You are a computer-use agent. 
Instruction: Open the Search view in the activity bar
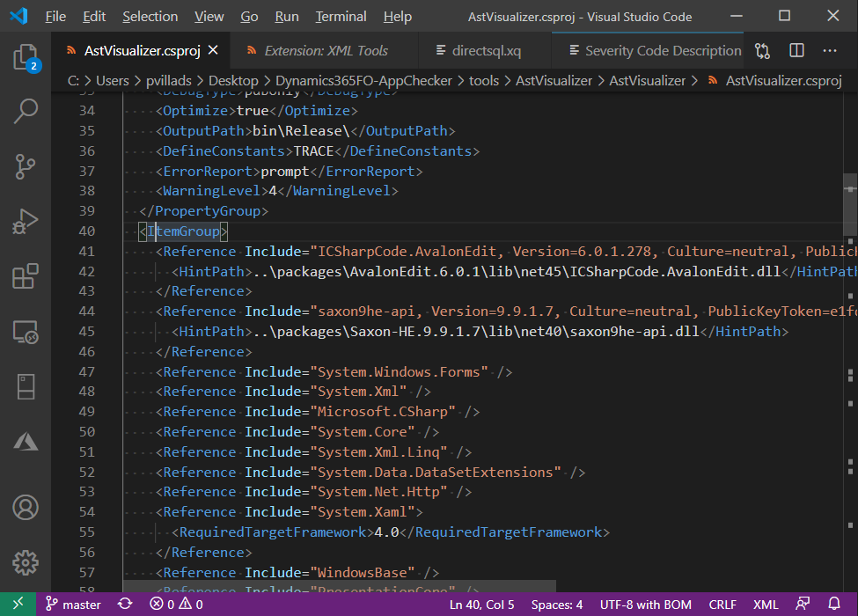point(26,111)
